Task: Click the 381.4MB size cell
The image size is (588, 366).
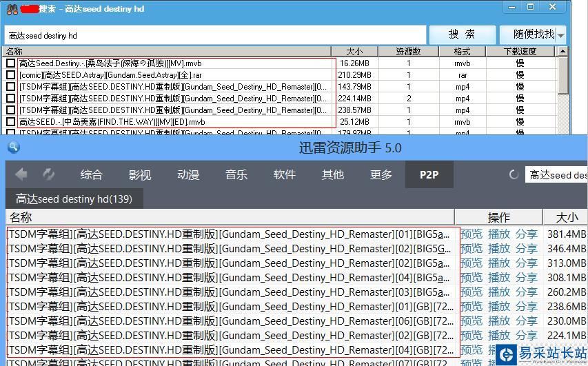Action: (566, 234)
